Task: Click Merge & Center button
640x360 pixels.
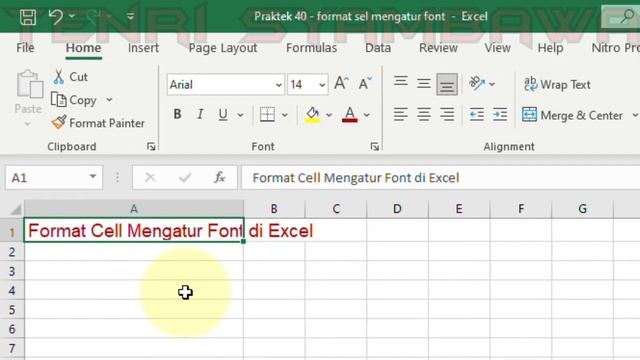Action: (572, 116)
